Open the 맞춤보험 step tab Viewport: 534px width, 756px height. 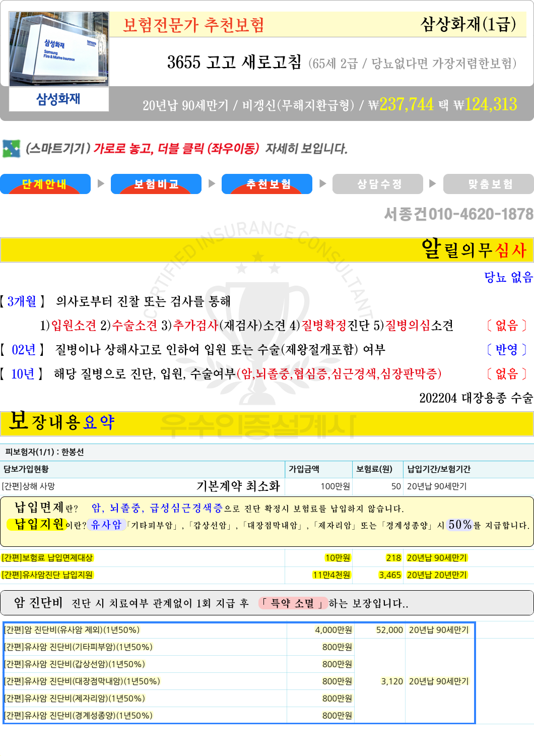489,184
